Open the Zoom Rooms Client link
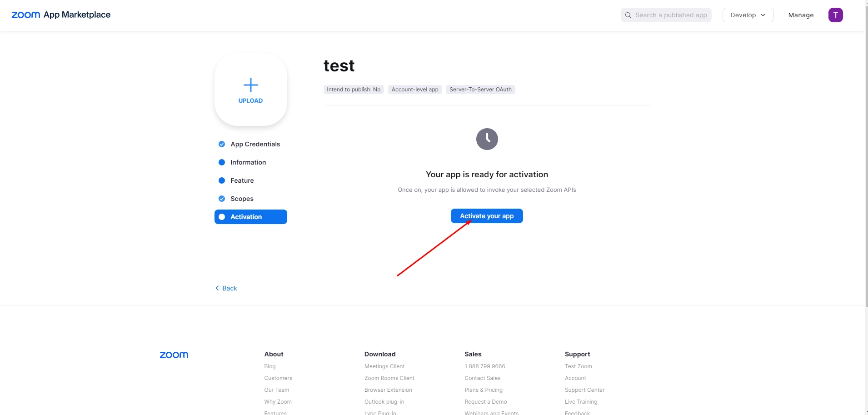 point(389,378)
